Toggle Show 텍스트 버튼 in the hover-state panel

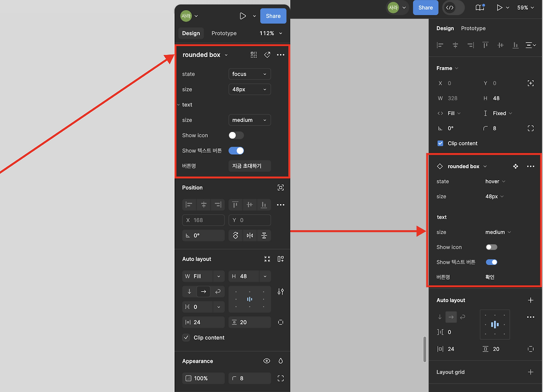coord(492,262)
